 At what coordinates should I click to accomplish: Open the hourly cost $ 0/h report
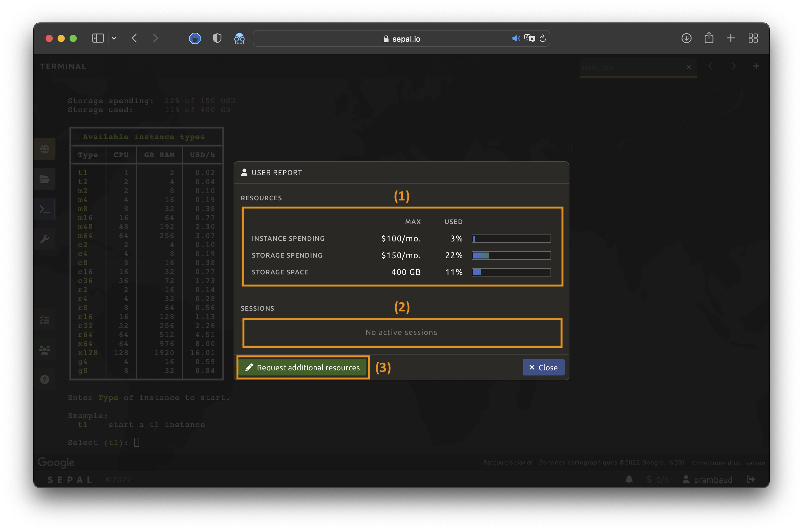pyautogui.click(x=657, y=480)
